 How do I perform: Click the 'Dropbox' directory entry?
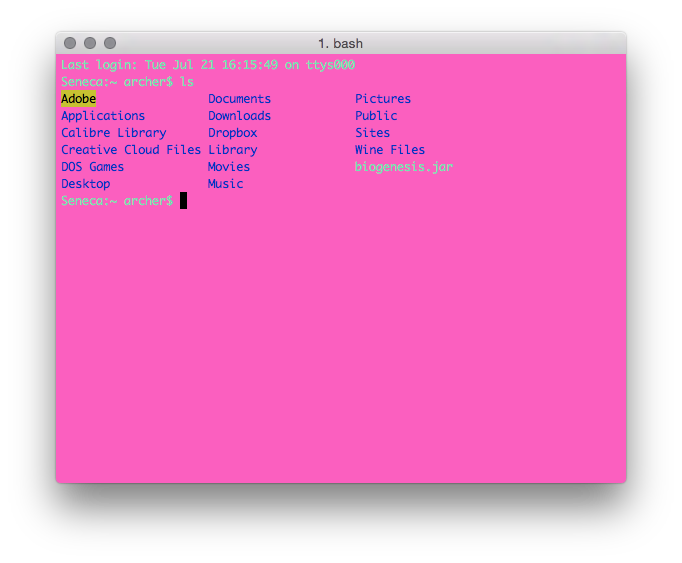tap(233, 133)
